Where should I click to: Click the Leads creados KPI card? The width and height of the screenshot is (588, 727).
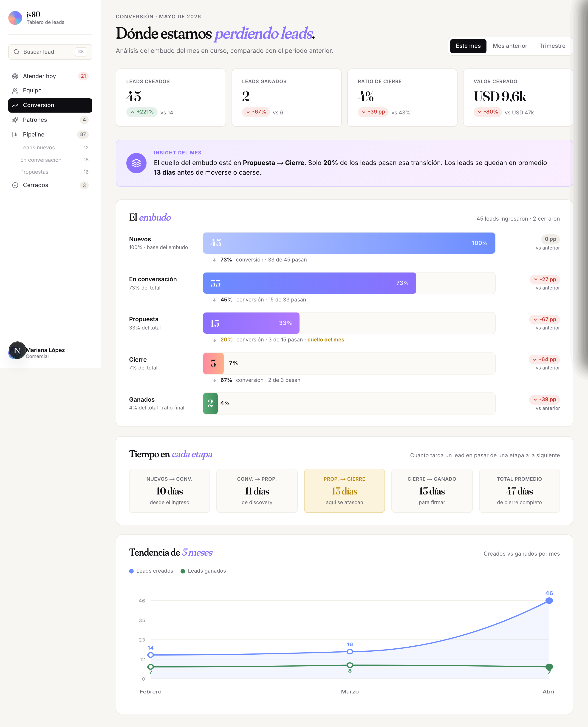tap(171, 98)
